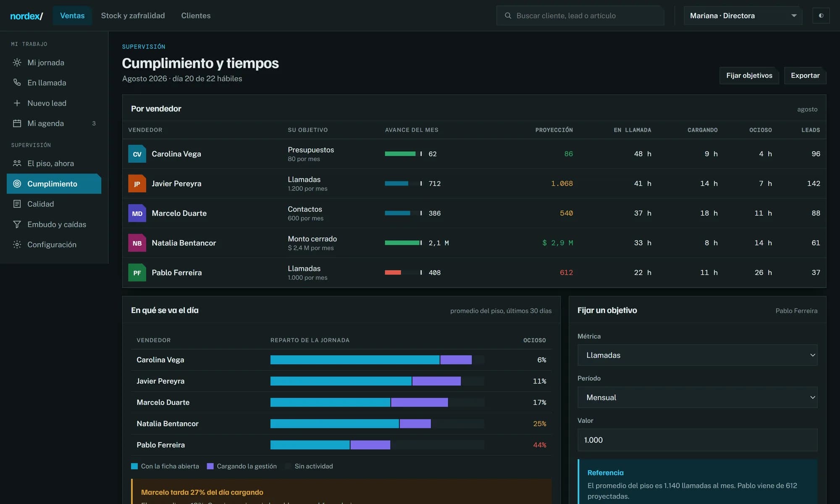Image resolution: width=840 pixels, height=504 pixels.
Task: Open the Período dropdown set to Mensual
Action: (x=697, y=397)
